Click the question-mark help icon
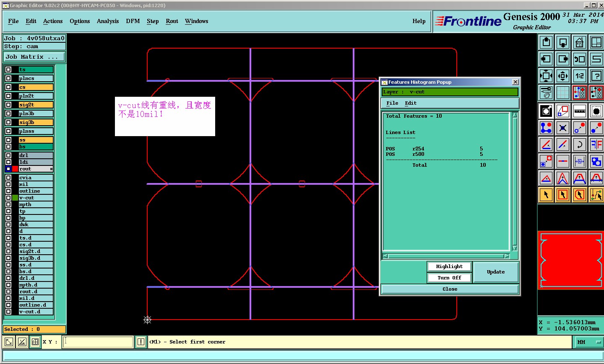The height and width of the screenshot is (364, 604). tap(596, 76)
